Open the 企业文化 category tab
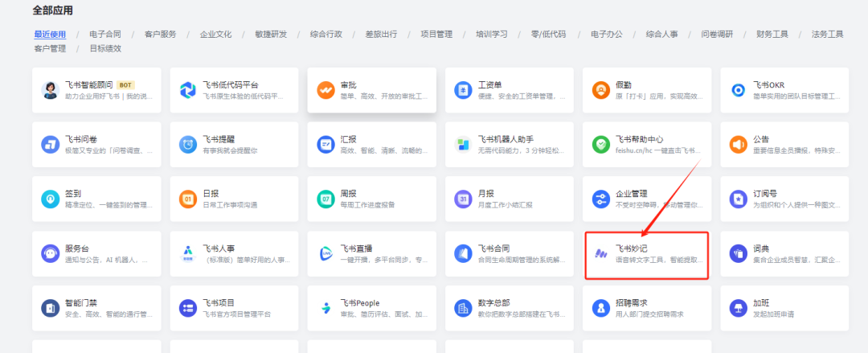 tap(216, 34)
